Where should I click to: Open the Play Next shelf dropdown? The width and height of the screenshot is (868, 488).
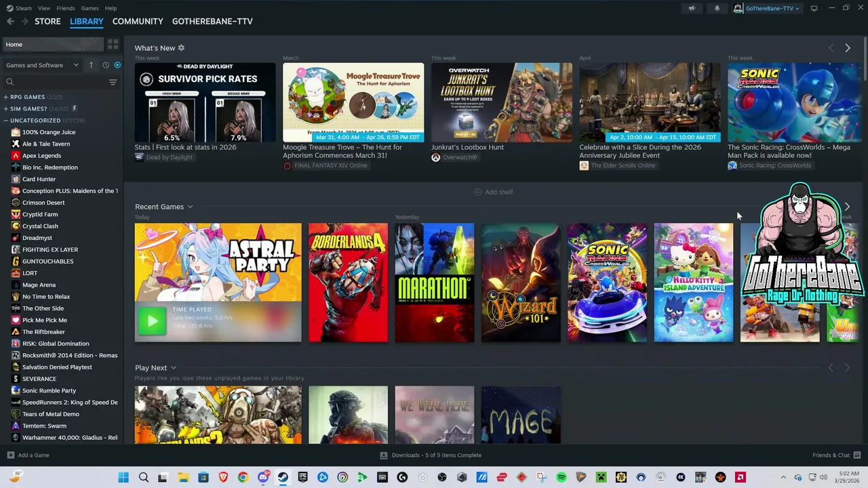click(x=174, y=368)
